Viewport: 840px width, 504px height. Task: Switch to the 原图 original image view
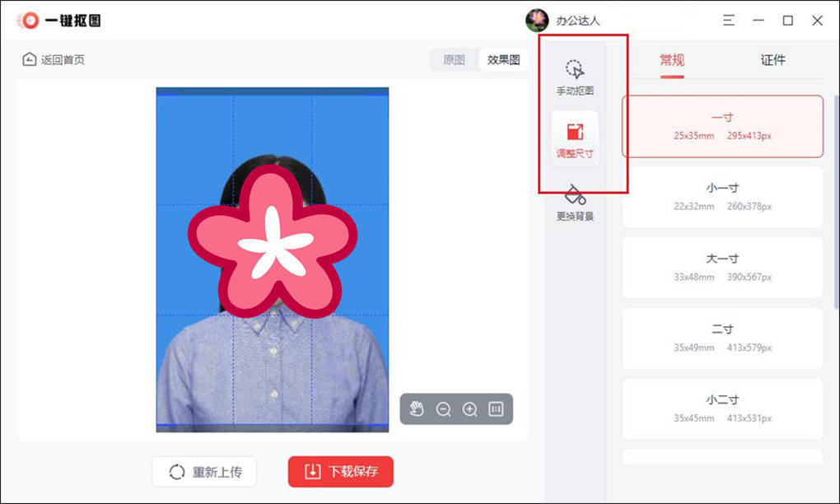click(x=452, y=59)
